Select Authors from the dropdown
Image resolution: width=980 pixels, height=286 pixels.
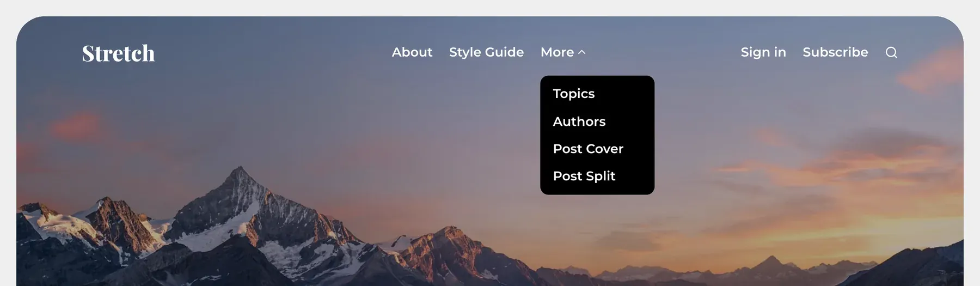pos(579,121)
